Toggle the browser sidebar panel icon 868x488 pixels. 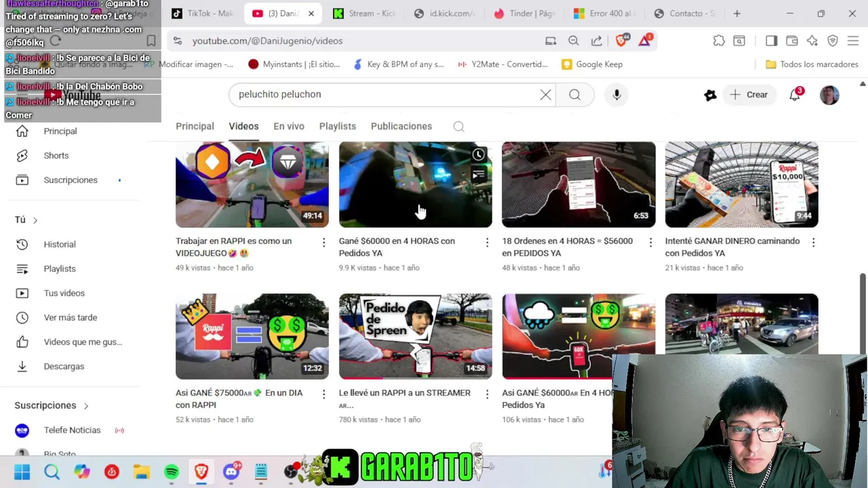coord(771,41)
